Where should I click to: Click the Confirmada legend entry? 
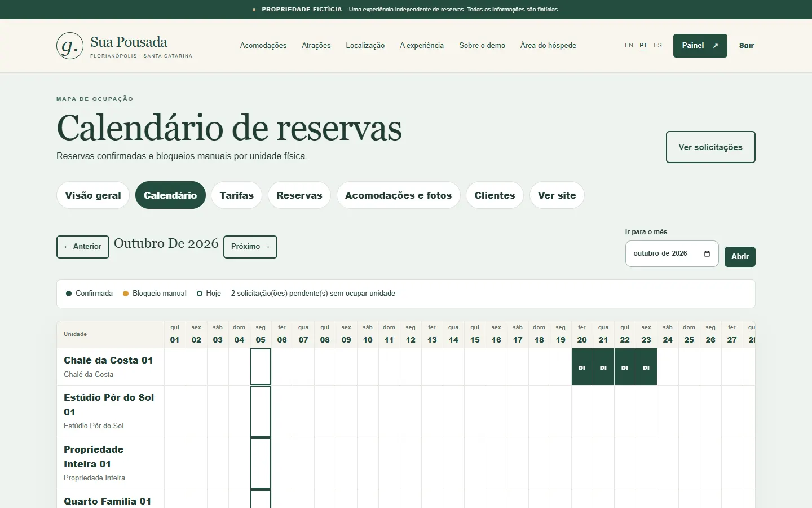(x=89, y=294)
